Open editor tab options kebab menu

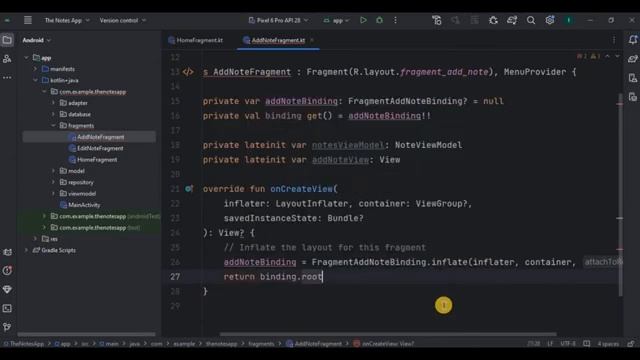tap(614, 40)
